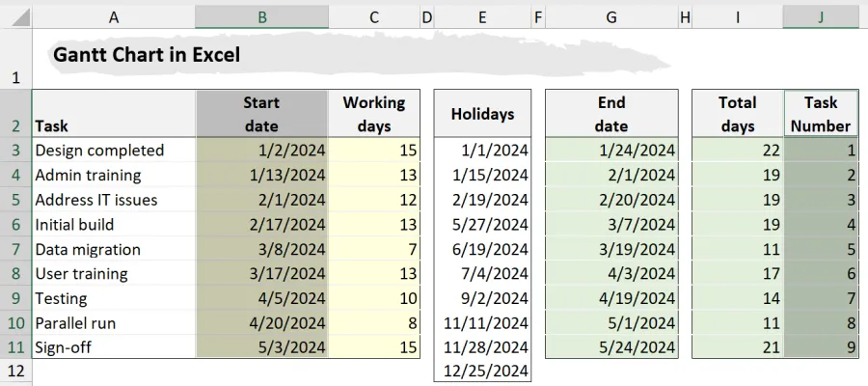868x386 pixels.
Task: Click column E header
Action: (482, 16)
